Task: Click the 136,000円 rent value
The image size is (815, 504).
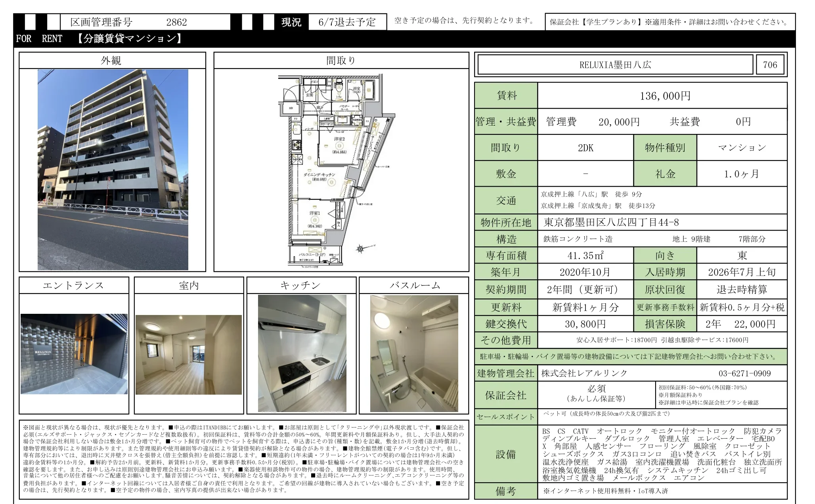Action: tap(665, 96)
